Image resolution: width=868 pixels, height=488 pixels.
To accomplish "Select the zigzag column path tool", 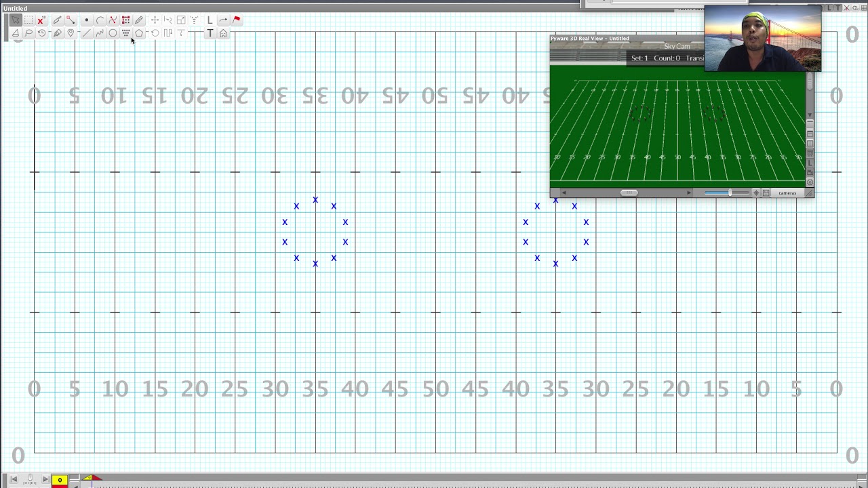I will (167, 33).
